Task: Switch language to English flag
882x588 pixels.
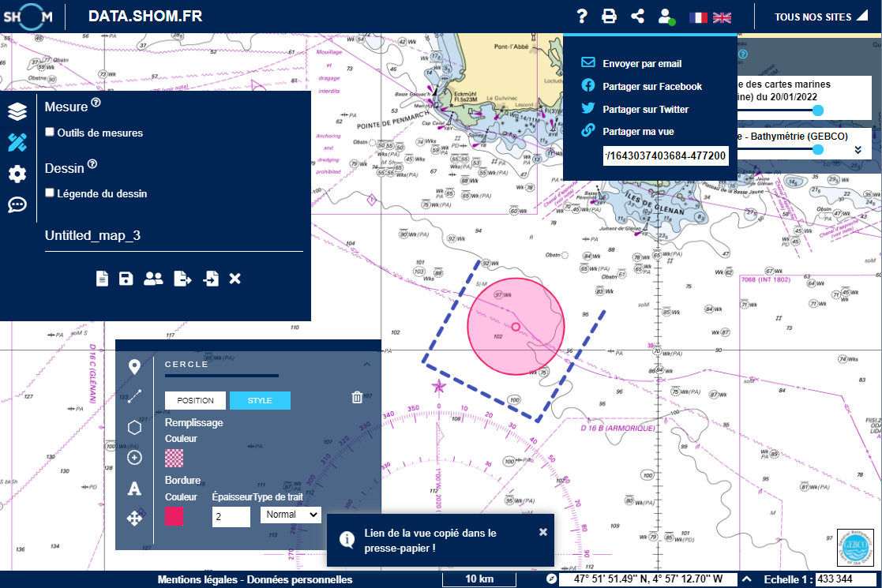Action: (x=722, y=17)
